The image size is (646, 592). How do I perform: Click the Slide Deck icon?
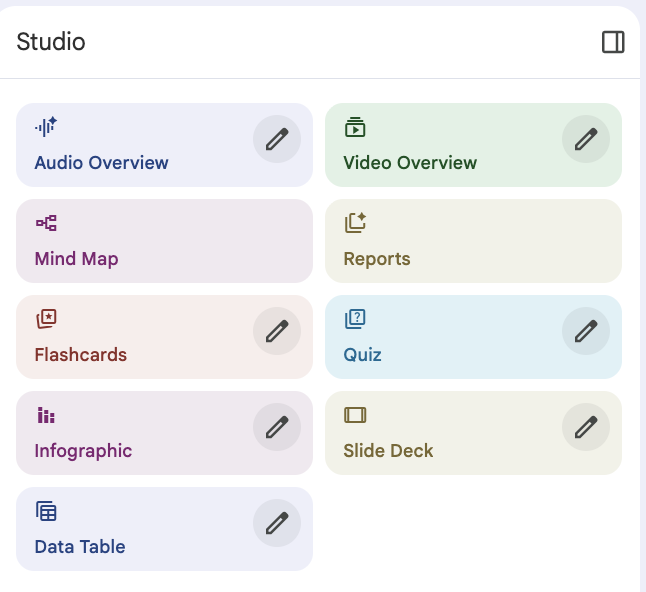coord(355,415)
